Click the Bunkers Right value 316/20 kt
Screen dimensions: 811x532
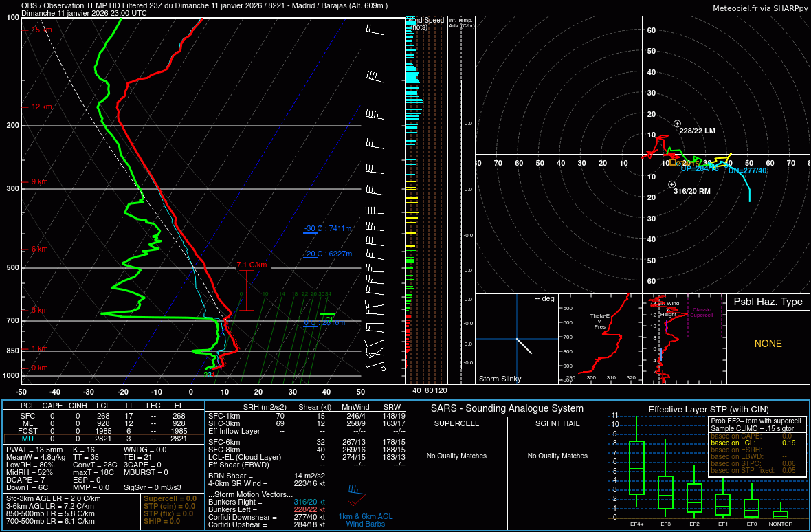(309, 502)
